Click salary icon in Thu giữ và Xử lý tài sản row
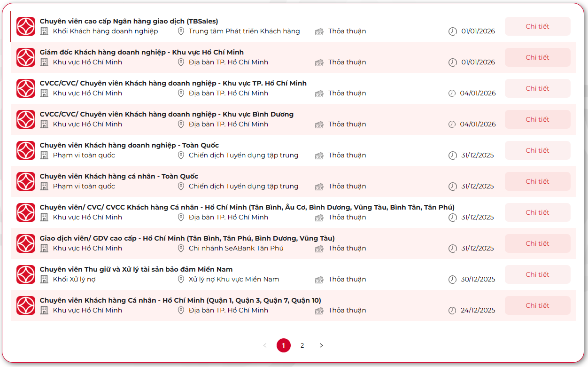This screenshot has width=588, height=367. tap(319, 280)
